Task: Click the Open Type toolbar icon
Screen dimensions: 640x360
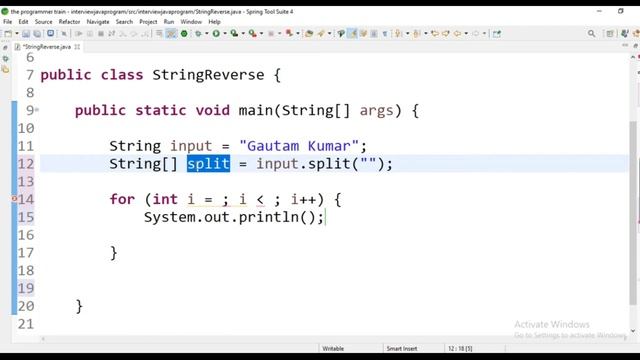Action: tap(309, 33)
